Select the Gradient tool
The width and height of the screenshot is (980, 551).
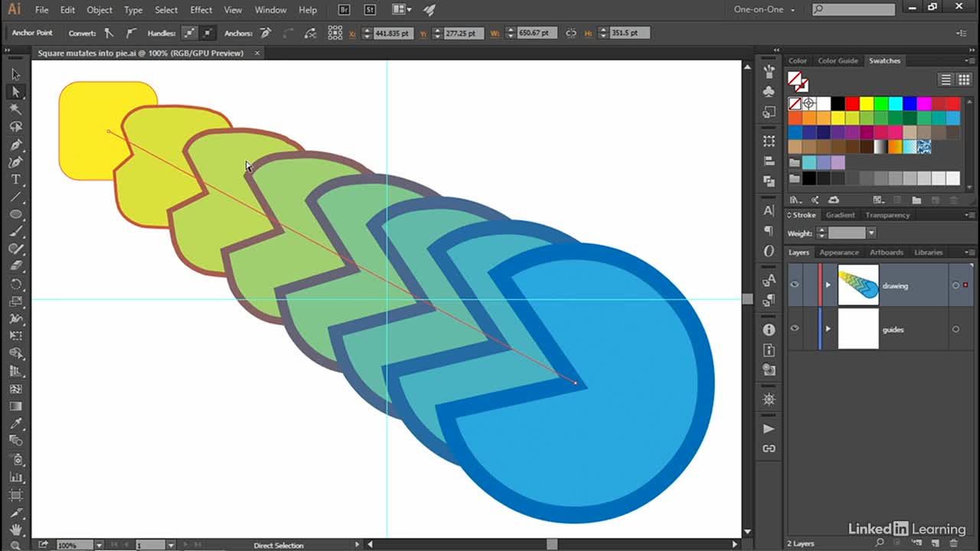(15, 406)
